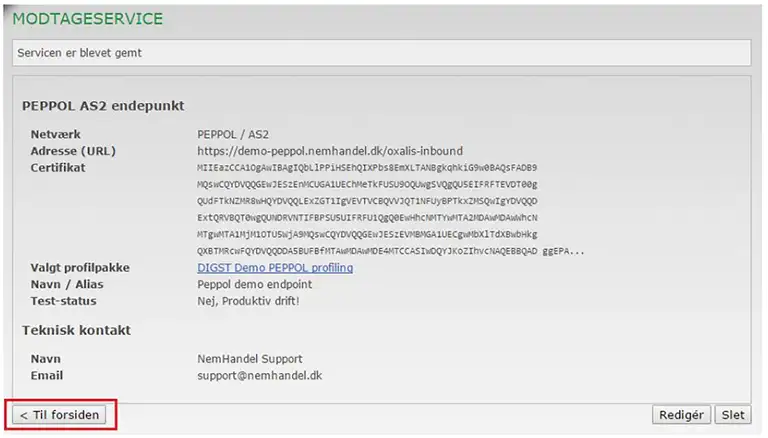The image size is (768, 438).
Task: Select the 'PEPPOL AS2 endepunkt' section heading
Action: tap(103, 105)
